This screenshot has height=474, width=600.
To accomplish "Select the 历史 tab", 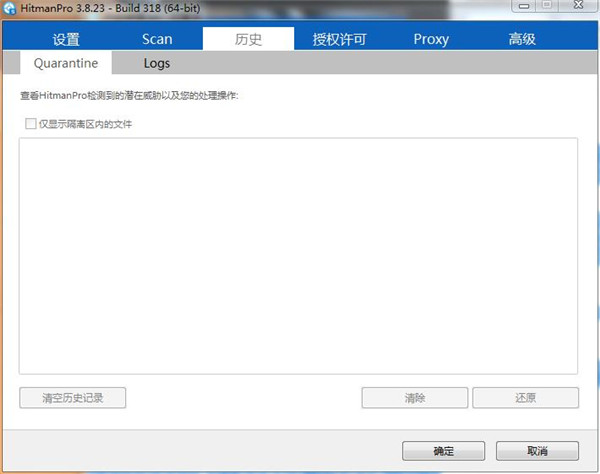I will [x=248, y=39].
